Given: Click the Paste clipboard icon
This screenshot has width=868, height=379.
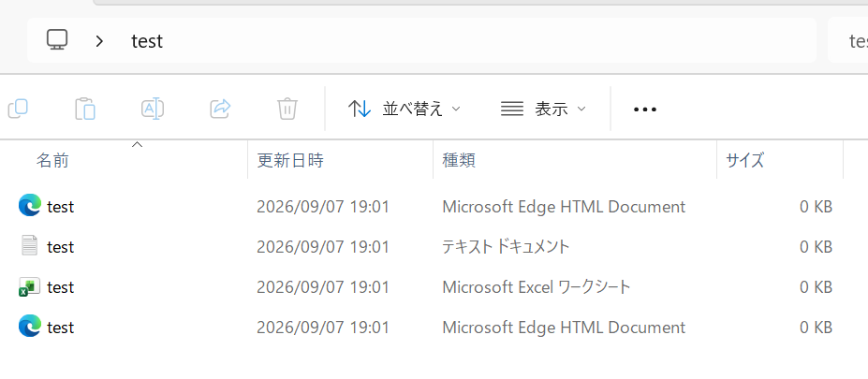Looking at the screenshot, I should tap(85, 109).
